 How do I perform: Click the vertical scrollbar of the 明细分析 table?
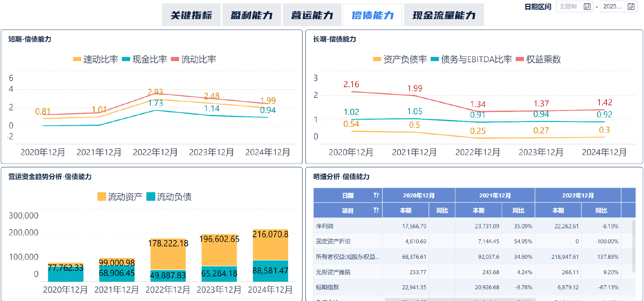point(634,246)
